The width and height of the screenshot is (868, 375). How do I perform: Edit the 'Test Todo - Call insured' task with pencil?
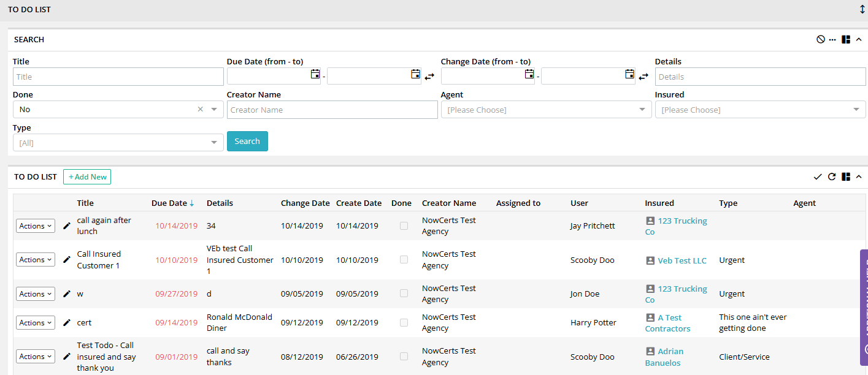point(67,356)
